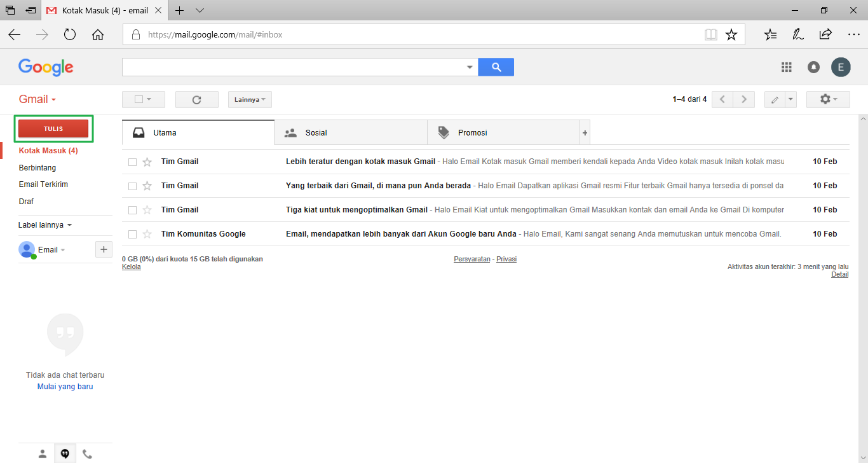Open select-all dropdown arrow
Screen dimensions: 868x463
pyautogui.click(x=149, y=100)
